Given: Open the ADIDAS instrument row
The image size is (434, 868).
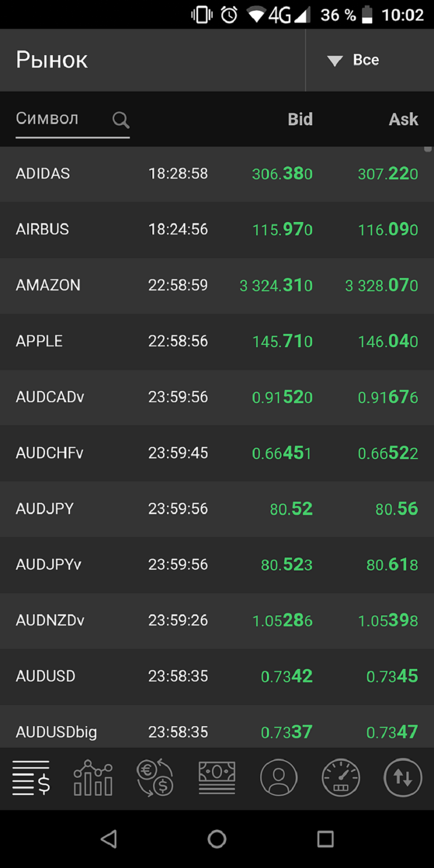Looking at the screenshot, I should 217,174.
